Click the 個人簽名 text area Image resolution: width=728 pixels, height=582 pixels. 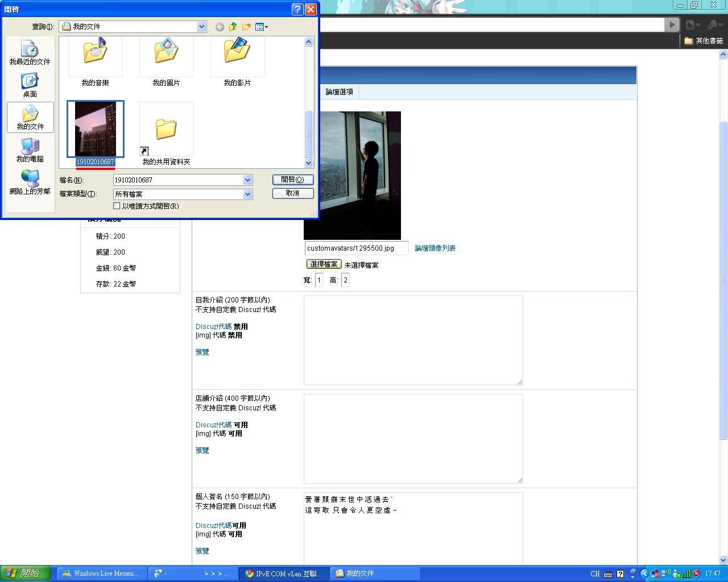(413, 529)
